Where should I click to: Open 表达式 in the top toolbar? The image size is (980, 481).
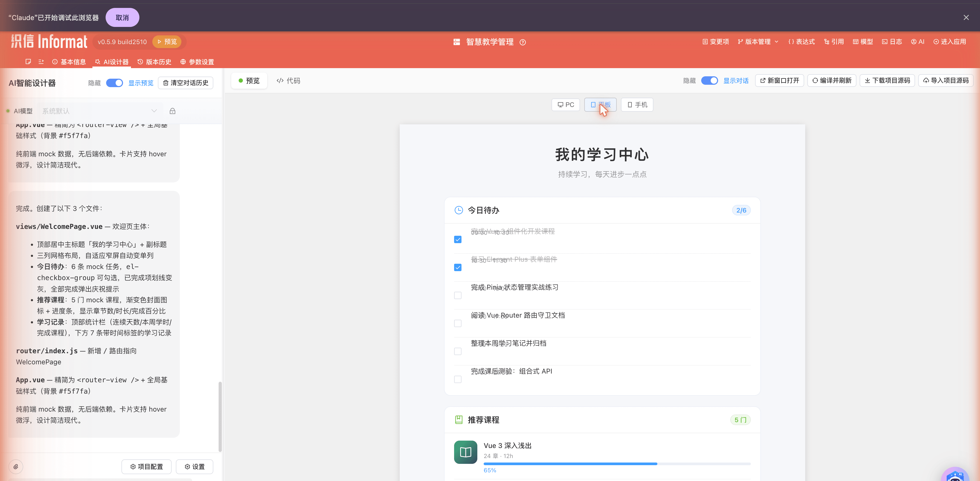802,42
